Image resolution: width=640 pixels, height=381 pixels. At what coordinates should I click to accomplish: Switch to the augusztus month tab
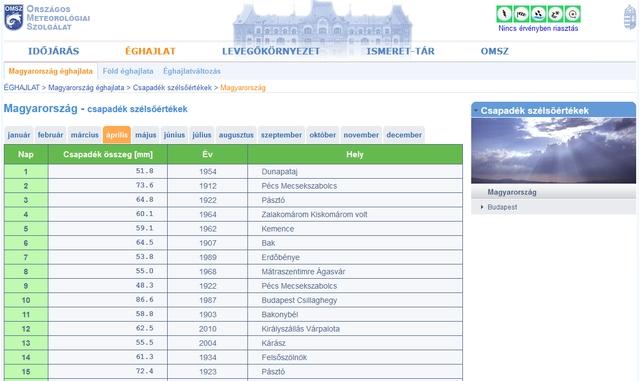[x=236, y=135]
